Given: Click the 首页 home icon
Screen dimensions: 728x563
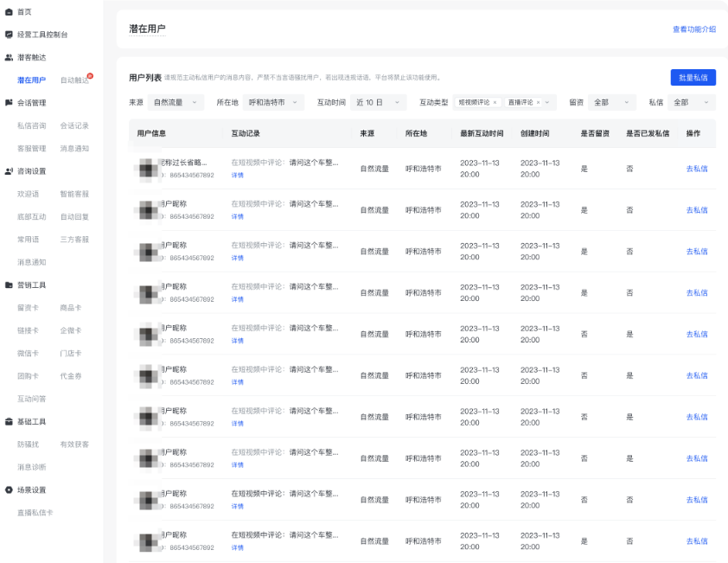Looking at the screenshot, I should (9, 12).
